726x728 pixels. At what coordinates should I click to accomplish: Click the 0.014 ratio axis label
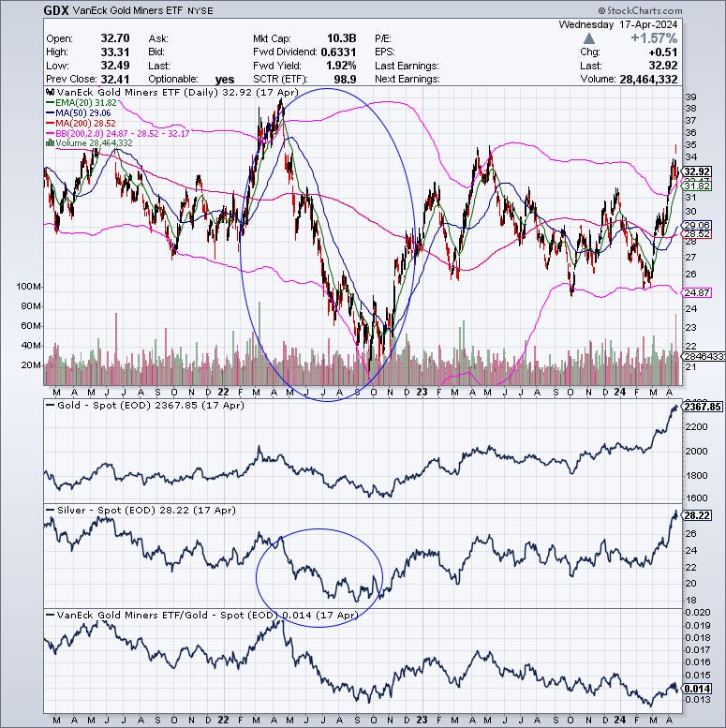(x=697, y=689)
